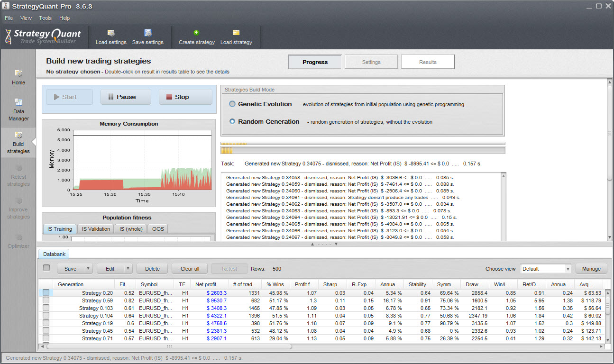Select the IS (whole) fitness tab
Viewport: 614px width, 364px height.
click(131, 229)
